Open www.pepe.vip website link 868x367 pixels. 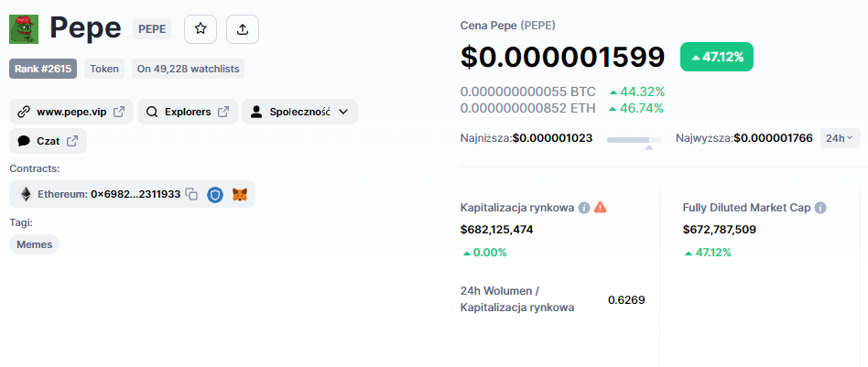tap(71, 112)
